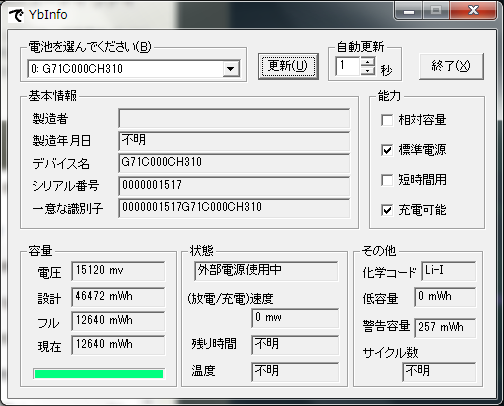Screen dimensions: 504x406
Task: Toggle the 相対容量 checkbox
Action: [x=387, y=120]
